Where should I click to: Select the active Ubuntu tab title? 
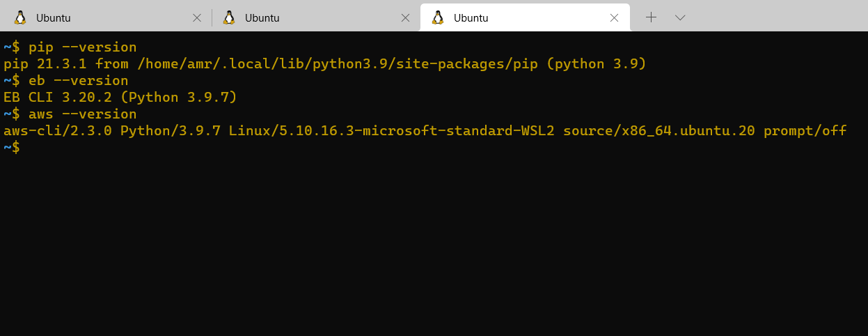point(471,18)
